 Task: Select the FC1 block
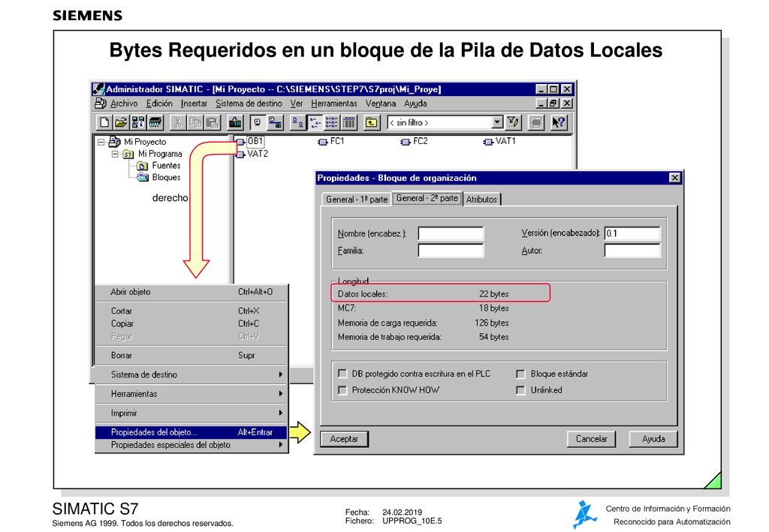(x=331, y=142)
